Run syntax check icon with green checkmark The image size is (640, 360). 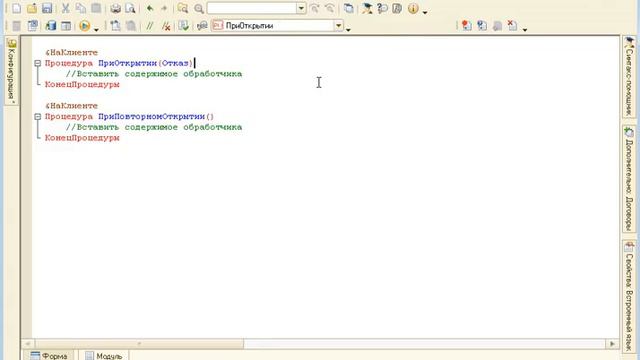tap(184, 26)
